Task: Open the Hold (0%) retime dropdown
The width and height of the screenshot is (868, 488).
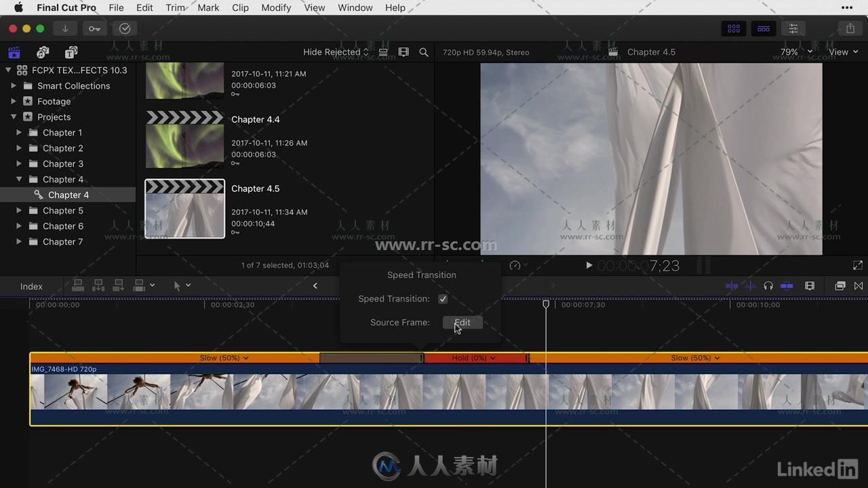Action: 473,358
